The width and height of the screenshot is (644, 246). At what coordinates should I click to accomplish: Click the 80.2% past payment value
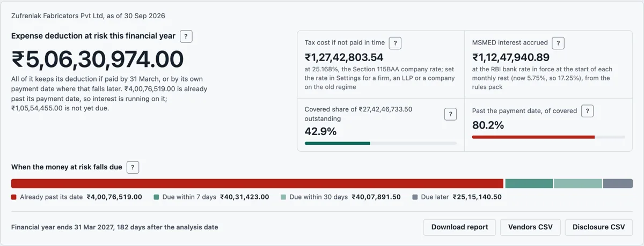(488, 125)
